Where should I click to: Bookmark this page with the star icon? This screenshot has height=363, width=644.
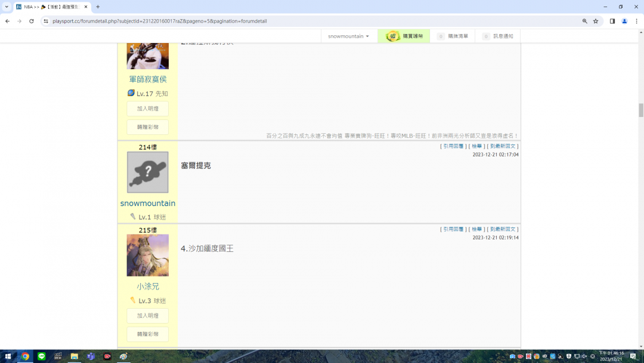[596, 21]
